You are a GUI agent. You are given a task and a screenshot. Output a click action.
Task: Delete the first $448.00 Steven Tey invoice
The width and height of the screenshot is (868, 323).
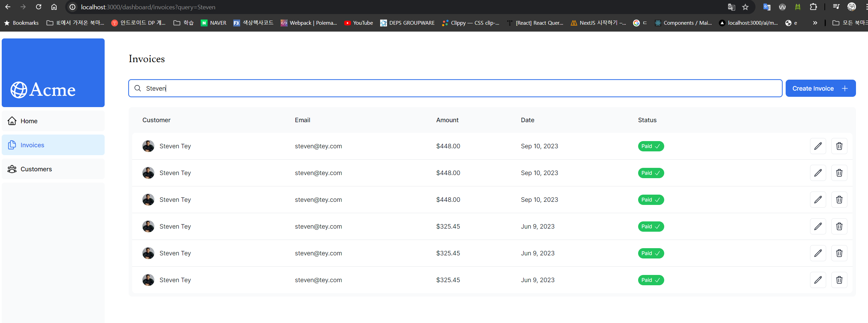[839, 146]
